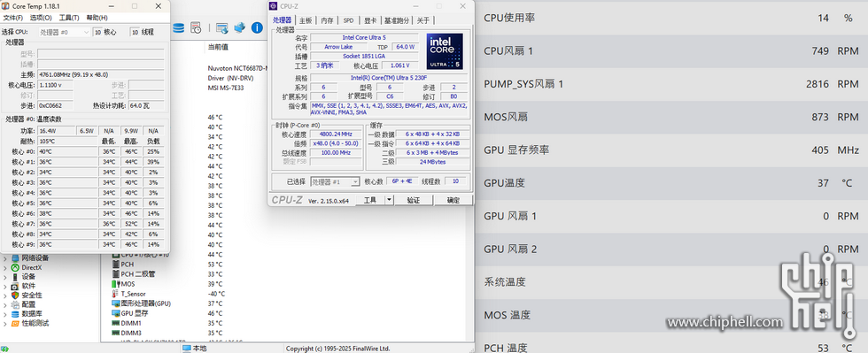Expand the 性能测试 tree node
This screenshot has width=868, height=353.
pyautogui.click(x=5, y=323)
